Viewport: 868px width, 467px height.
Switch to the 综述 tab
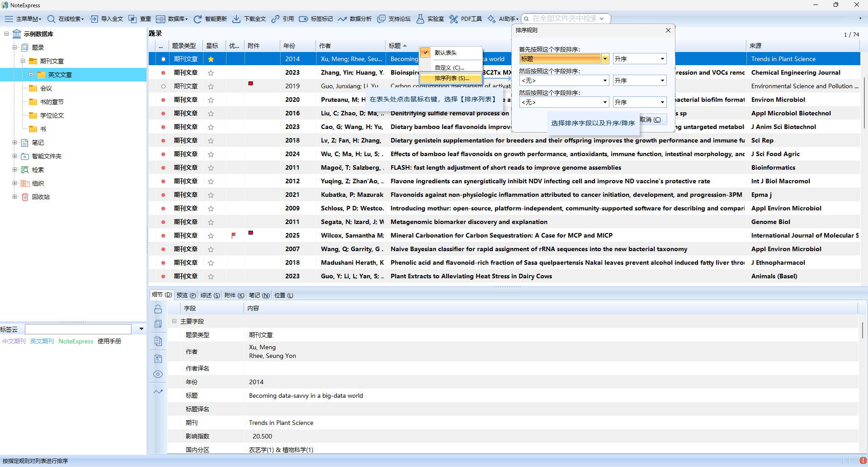tap(210, 295)
